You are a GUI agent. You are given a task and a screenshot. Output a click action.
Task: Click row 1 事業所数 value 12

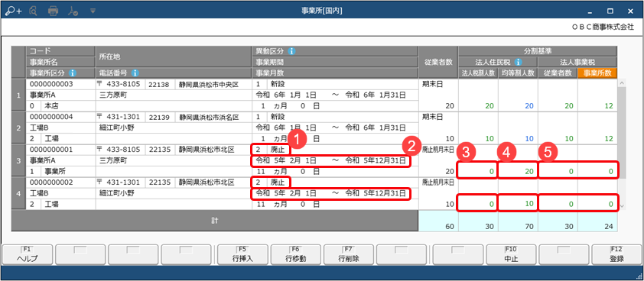[597, 106]
